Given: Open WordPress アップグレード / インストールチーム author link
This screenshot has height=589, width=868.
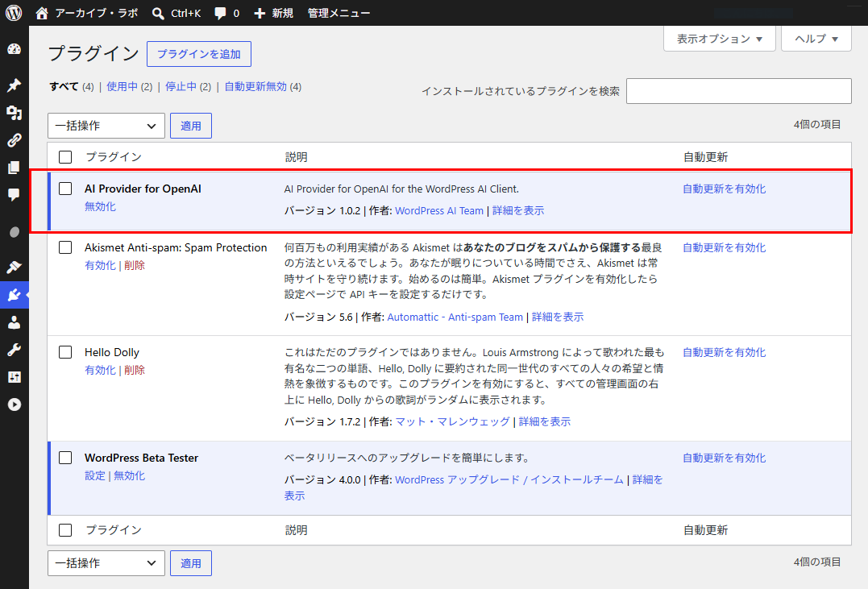Looking at the screenshot, I should (509, 480).
